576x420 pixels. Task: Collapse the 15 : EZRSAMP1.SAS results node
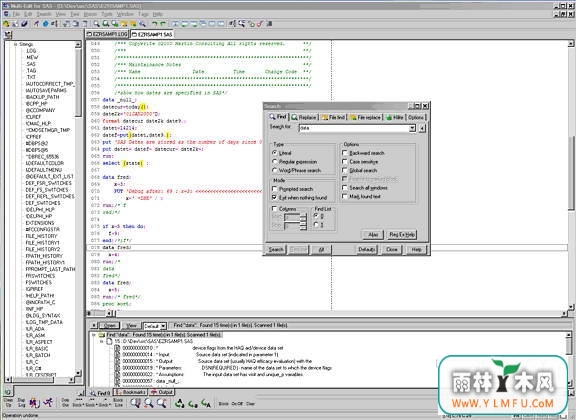coord(102,341)
